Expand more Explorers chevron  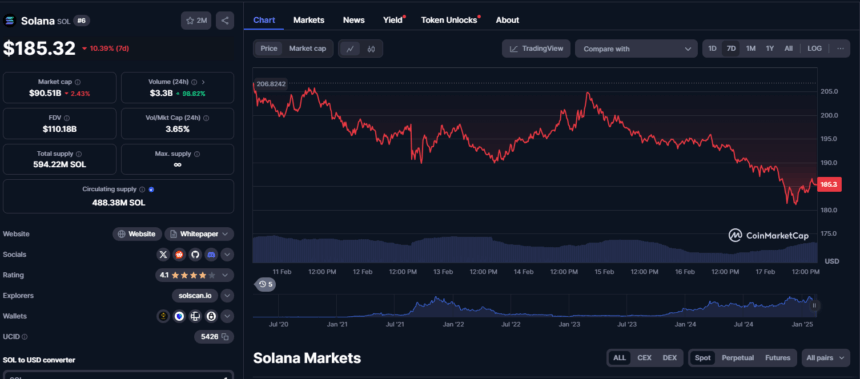click(227, 296)
